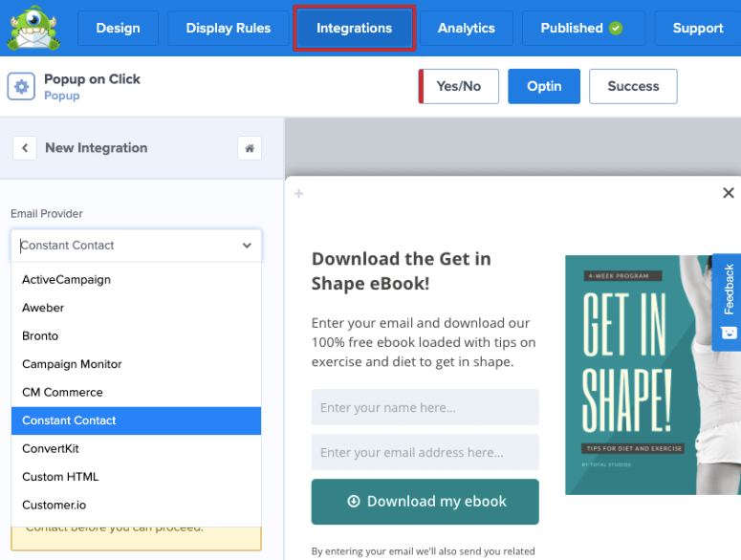The height and width of the screenshot is (560, 741).
Task: Click the Published green checkmark icon
Action: click(616, 29)
